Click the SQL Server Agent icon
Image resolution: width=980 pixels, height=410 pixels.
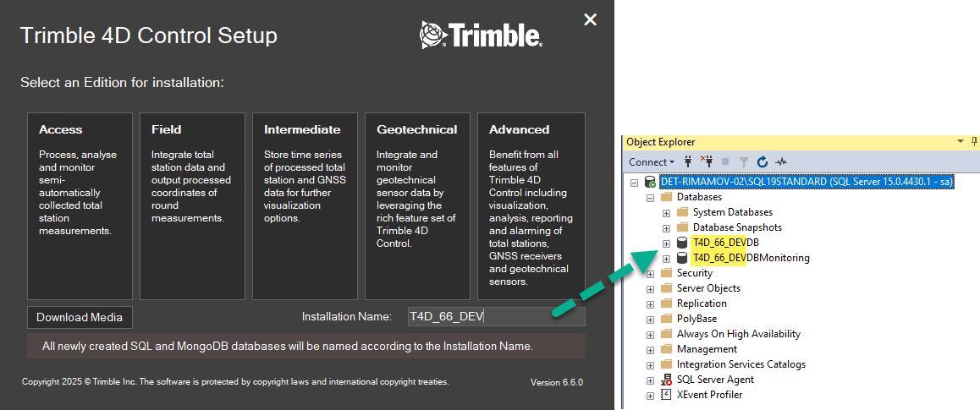coord(666,380)
